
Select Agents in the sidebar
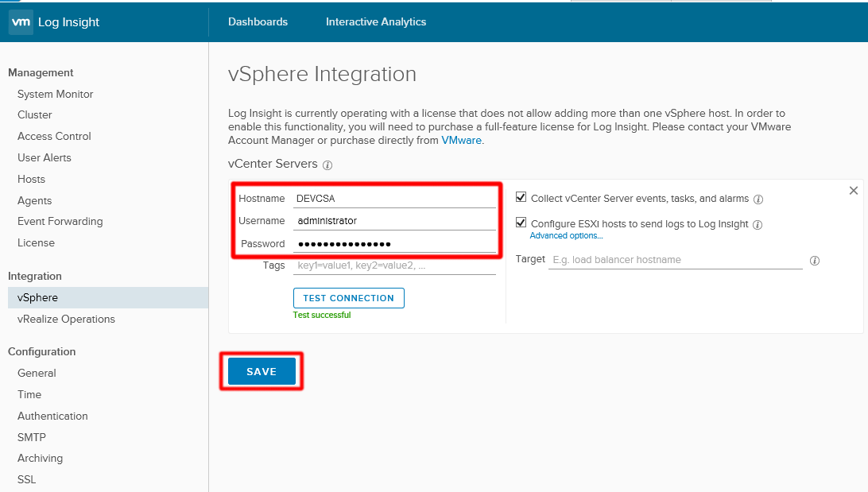[x=34, y=201]
